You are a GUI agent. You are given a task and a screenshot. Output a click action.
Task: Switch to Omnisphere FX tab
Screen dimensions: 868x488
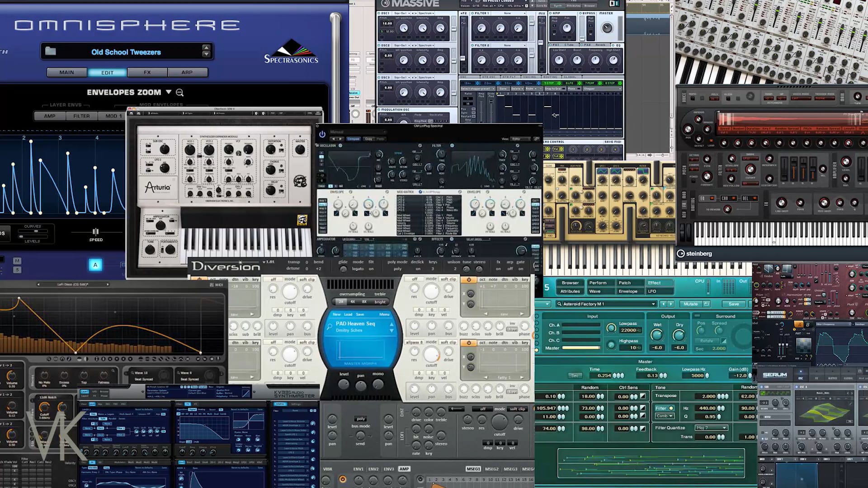(x=147, y=72)
